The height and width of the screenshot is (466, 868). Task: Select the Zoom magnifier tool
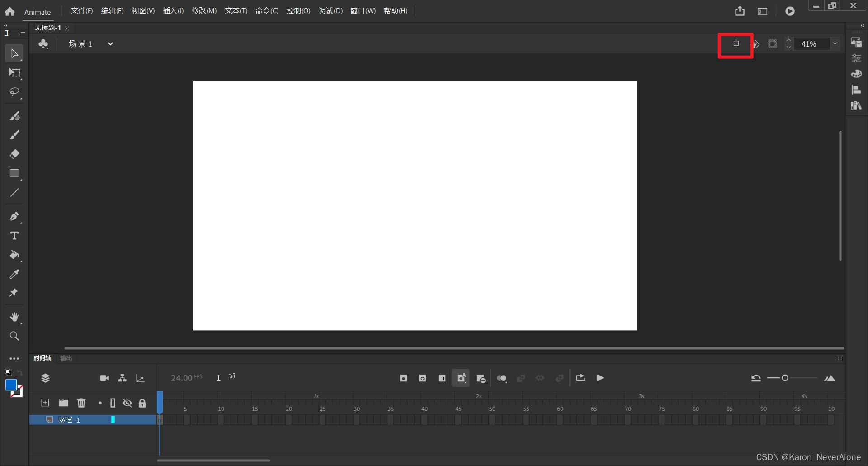click(14, 336)
